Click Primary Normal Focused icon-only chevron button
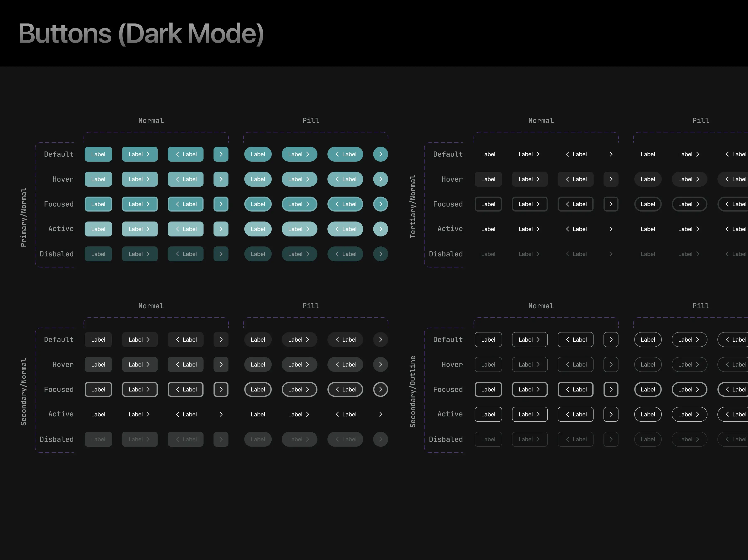Viewport: 748px width, 560px height. click(x=221, y=204)
